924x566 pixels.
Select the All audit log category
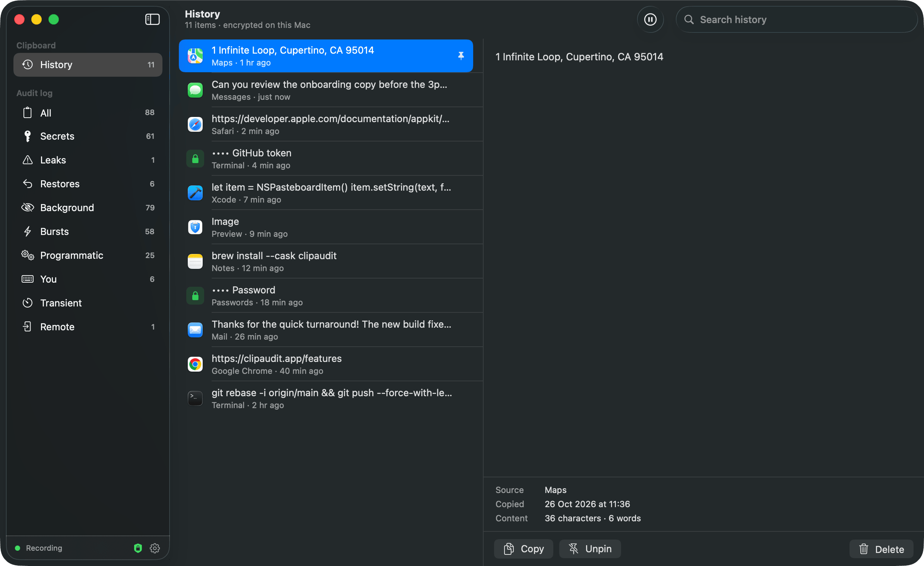[88, 112]
